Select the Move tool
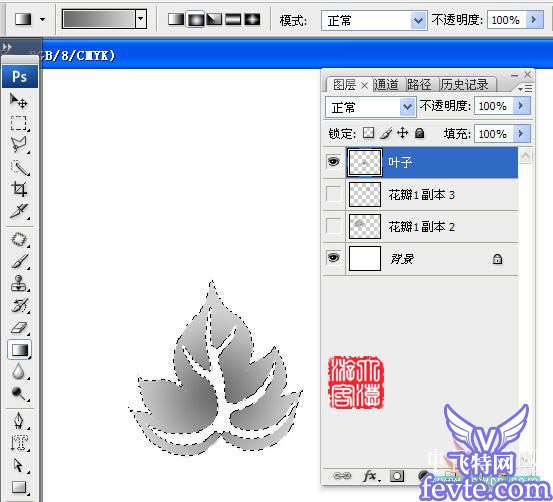 (x=18, y=101)
